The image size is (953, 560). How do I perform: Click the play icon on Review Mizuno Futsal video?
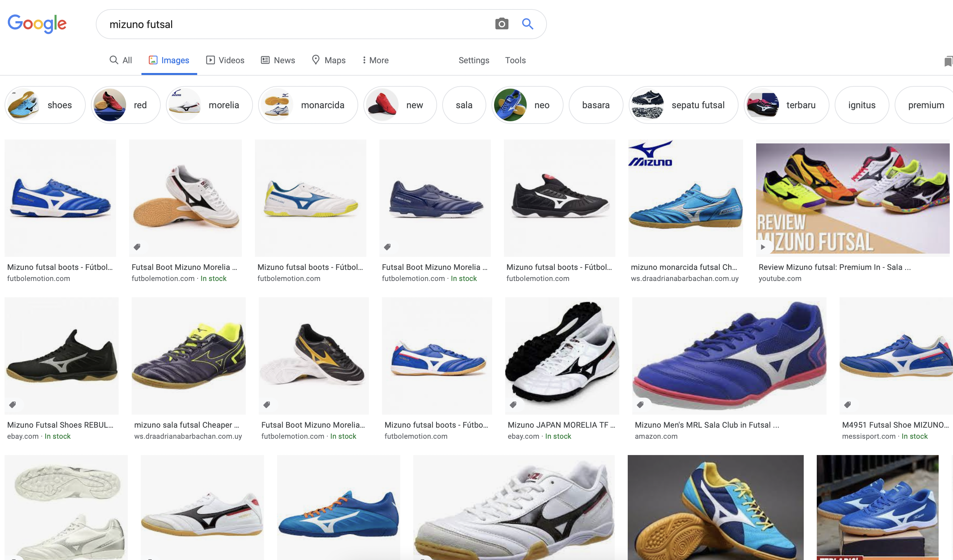coord(763,247)
